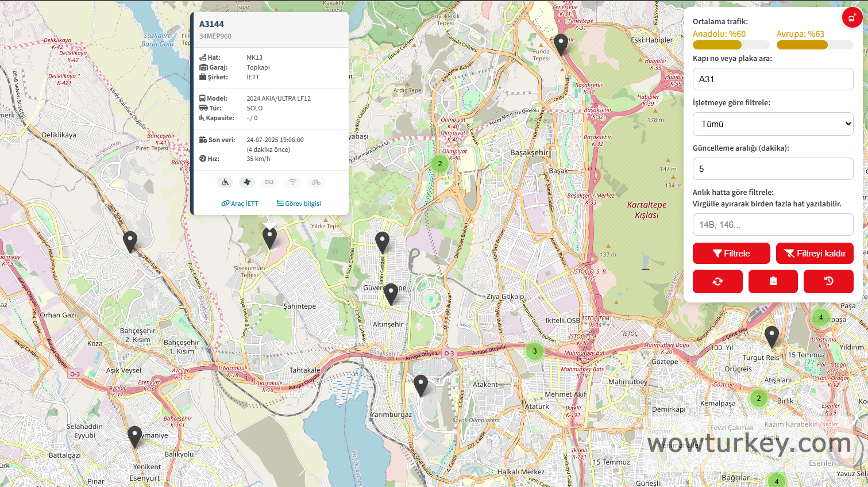Open the İşletmeye göre filtrele dropdown
This screenshot has height=487, width=868.
[773, 124]
